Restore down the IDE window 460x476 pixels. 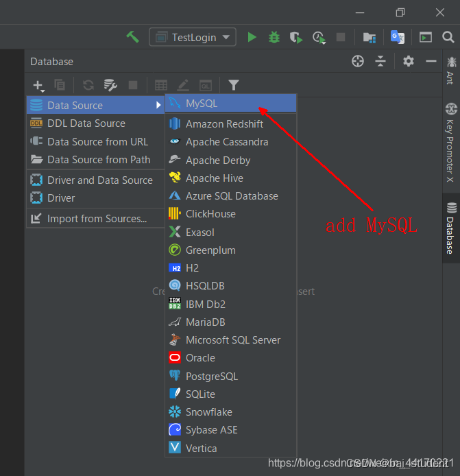click(400, 12)
